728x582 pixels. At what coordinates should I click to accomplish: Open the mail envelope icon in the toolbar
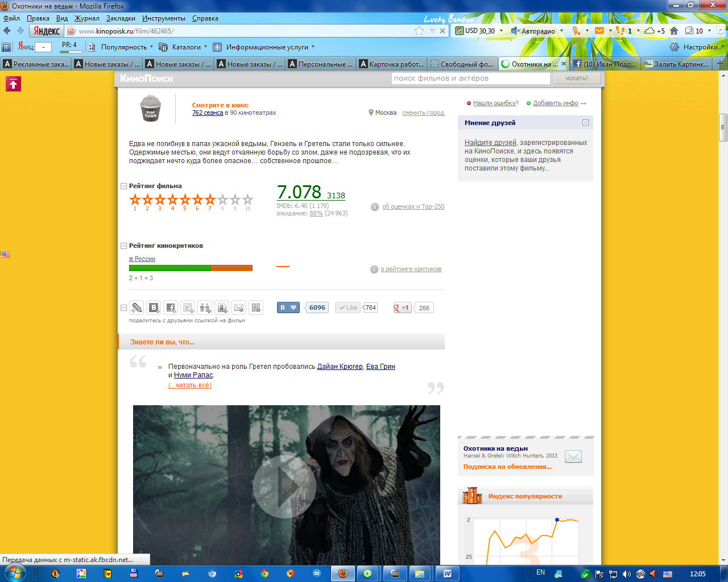(x=599, y=31)
